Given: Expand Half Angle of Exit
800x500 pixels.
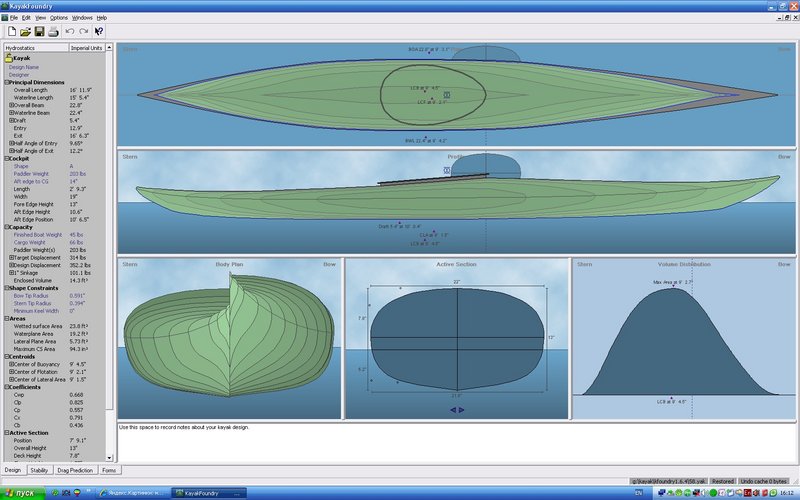Looking at the screenshot, I should 11,151.
